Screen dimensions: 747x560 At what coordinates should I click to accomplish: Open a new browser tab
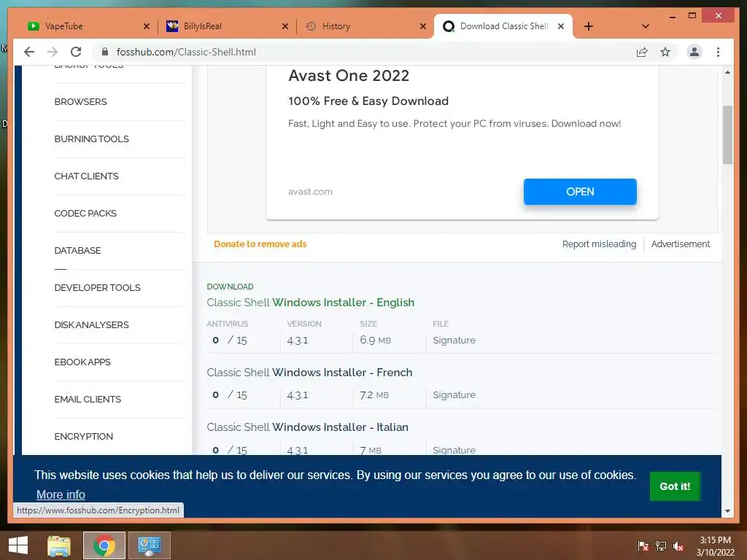click(589, 26)
